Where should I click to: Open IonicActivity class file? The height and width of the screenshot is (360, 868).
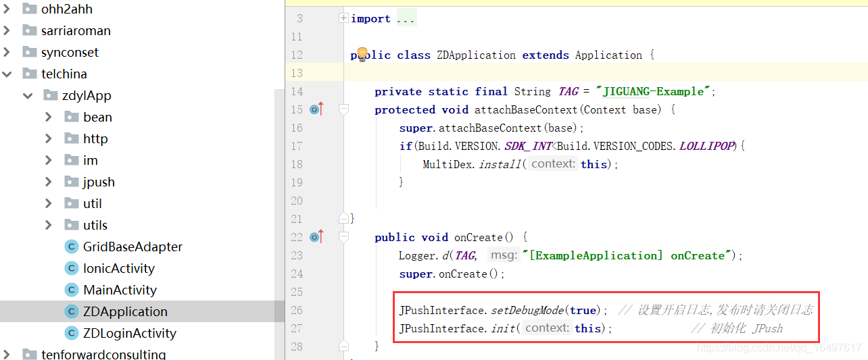pyautogui.click(x=119, y=268)
